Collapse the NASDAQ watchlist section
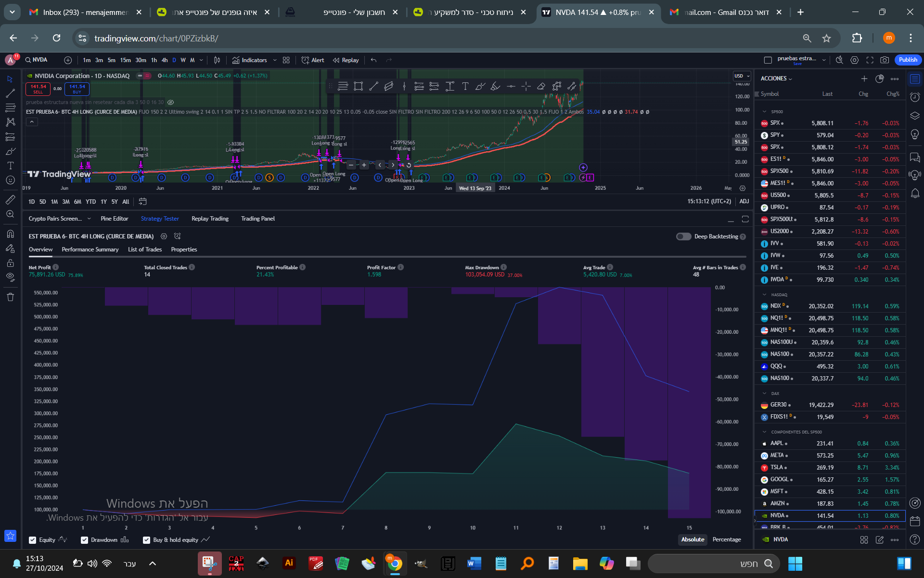The width and height of the screenshot is (924, 578). (x=764, y=295)
